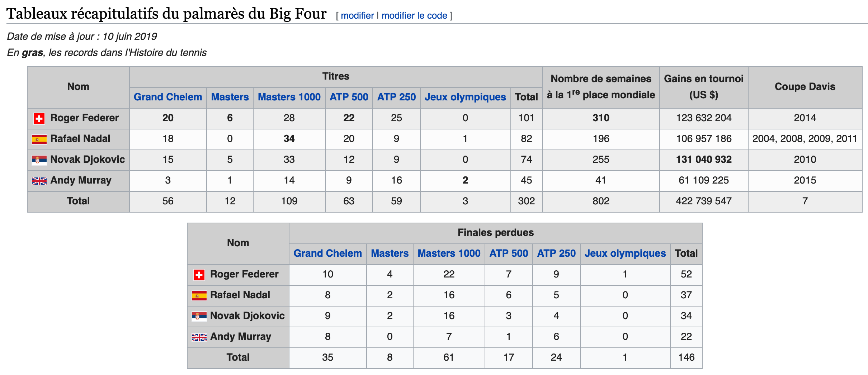Open the "modifier" edit link
This screenshot has width=868, height=375.
click(x=357, y=15)
